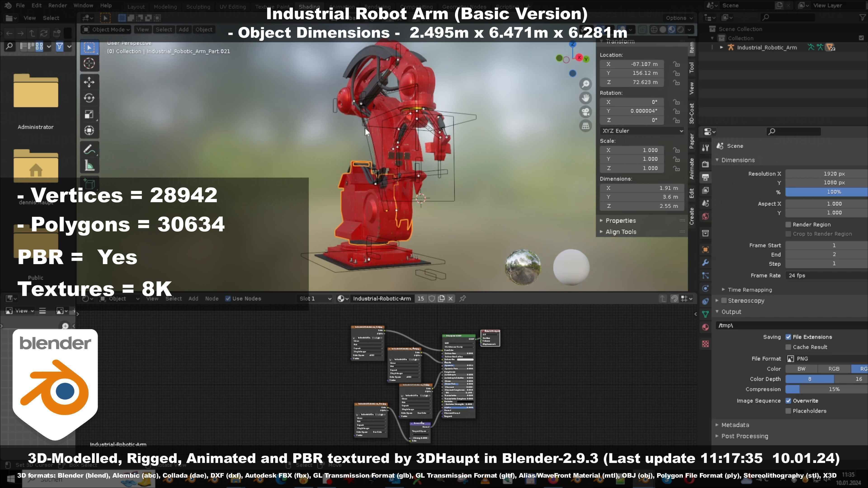
Task: Open the Object Mode dropdown
Action: [106, 30]
